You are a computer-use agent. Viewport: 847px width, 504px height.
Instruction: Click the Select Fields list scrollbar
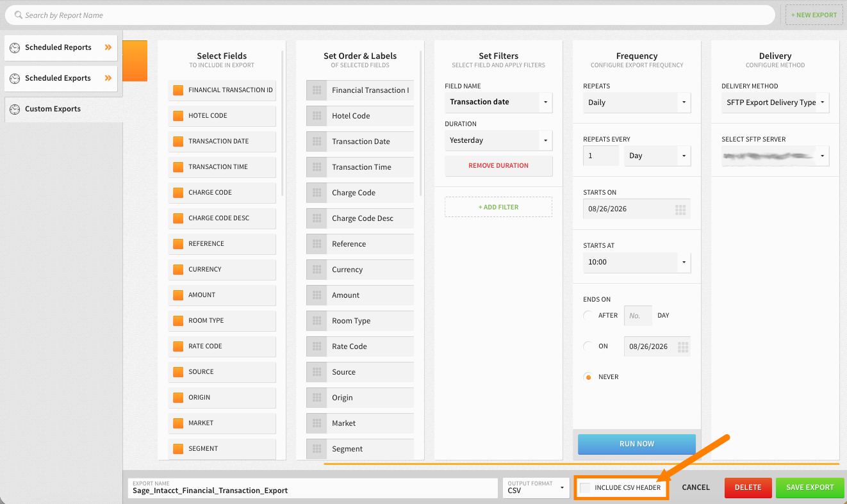pos(283,124)
